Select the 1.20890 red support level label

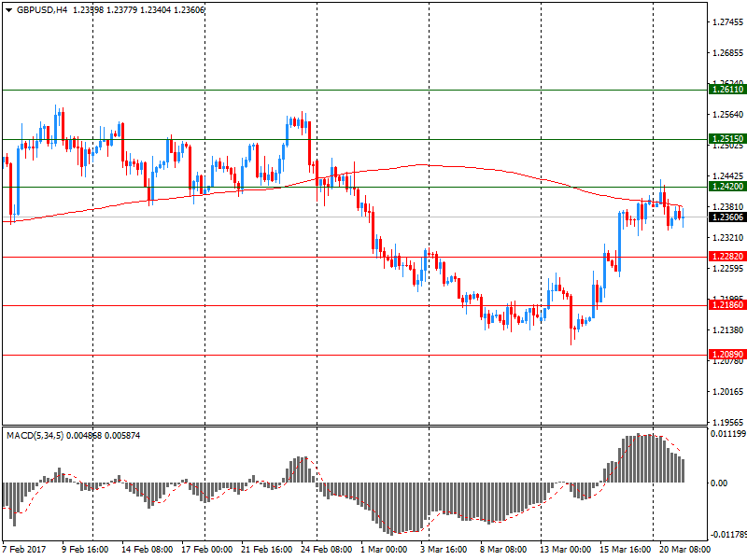pyautogui.click(x=727, y=355)
